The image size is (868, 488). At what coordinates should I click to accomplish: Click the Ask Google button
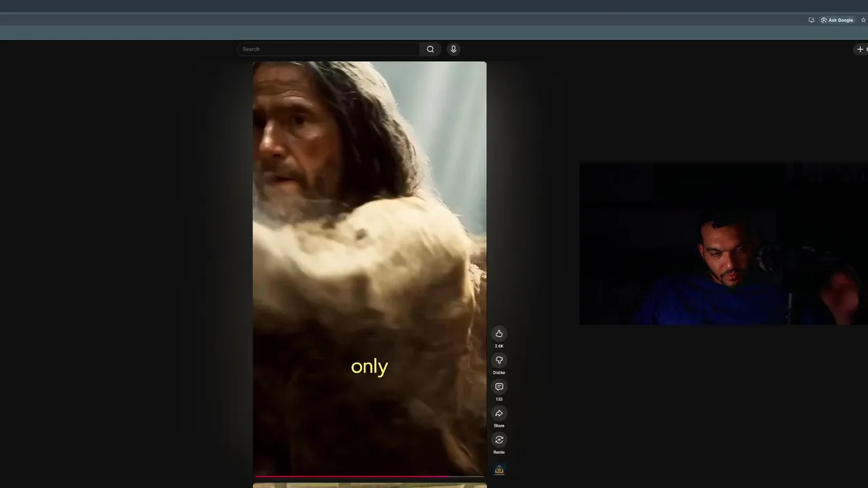click(x=837, y=20)
